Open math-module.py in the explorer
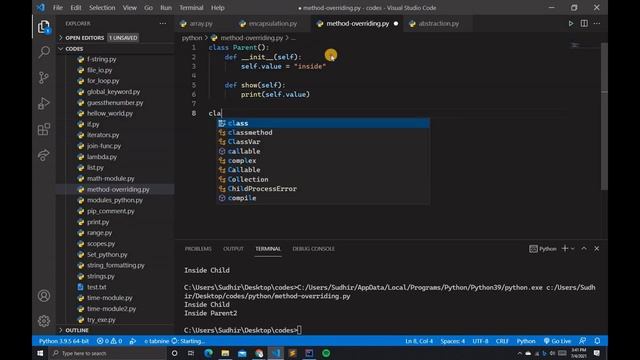The width and height of the screenshot is (640, 360). [x=111, y=178]
